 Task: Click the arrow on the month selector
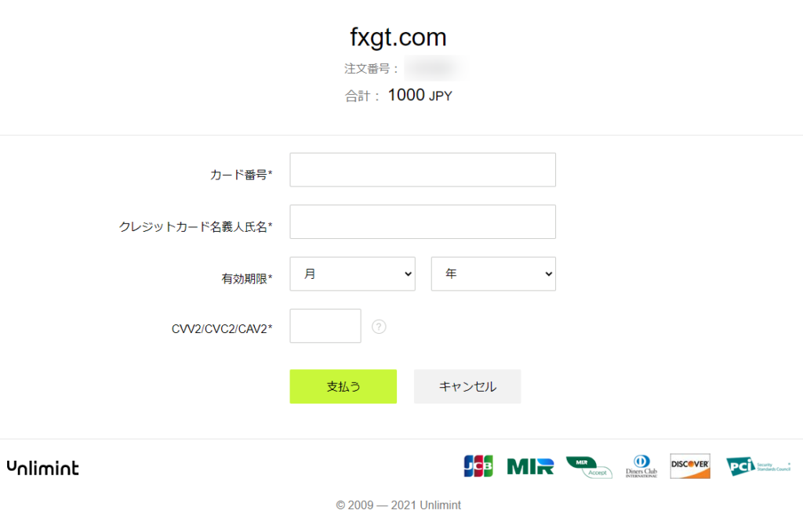408,274
